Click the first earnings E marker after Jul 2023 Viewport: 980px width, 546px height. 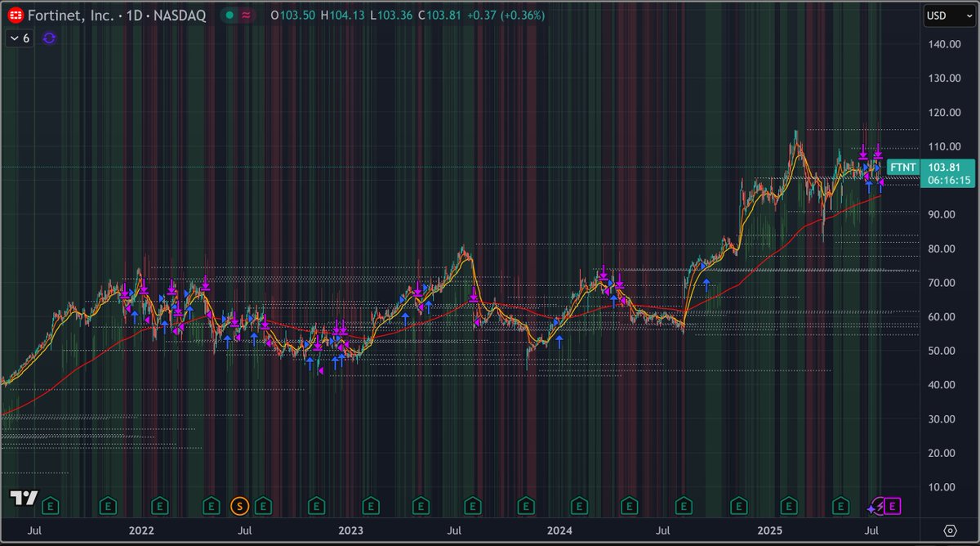pos(473,506)
